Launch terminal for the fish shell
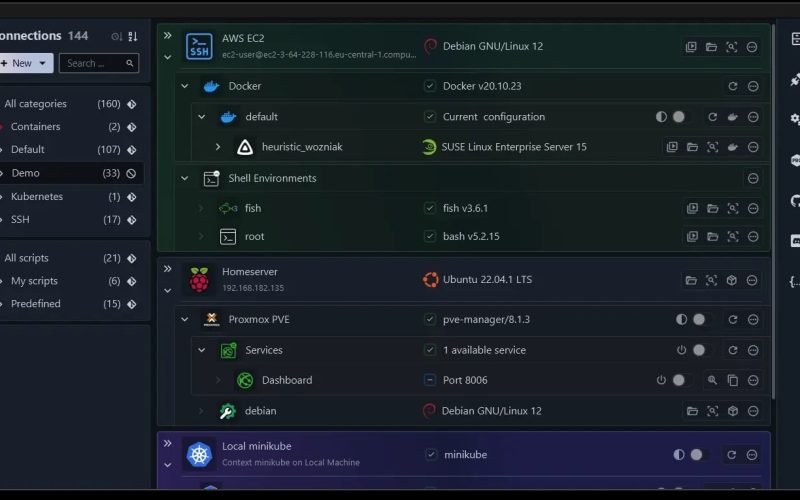Screen dimensions: 800x500 click(691, 209)
